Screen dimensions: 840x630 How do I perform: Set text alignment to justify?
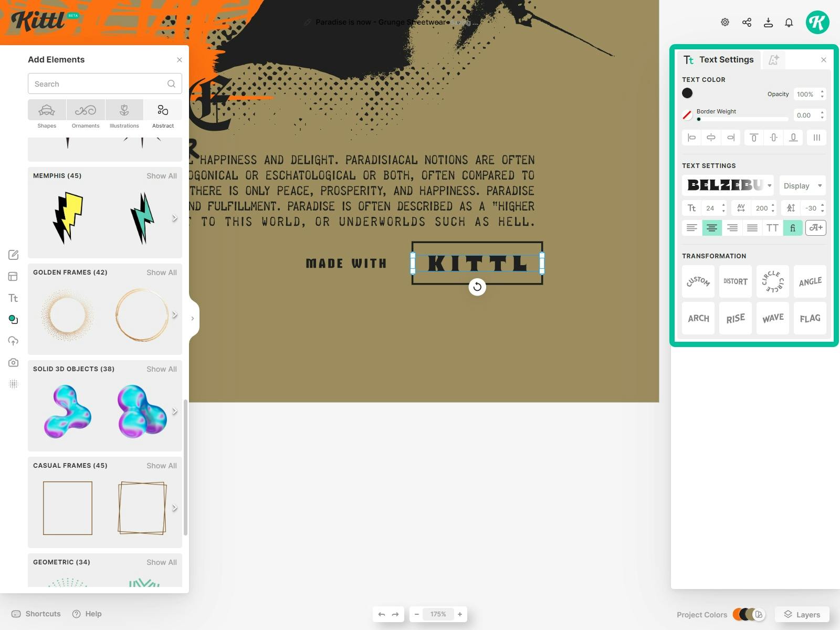click(x=752, y=228)
